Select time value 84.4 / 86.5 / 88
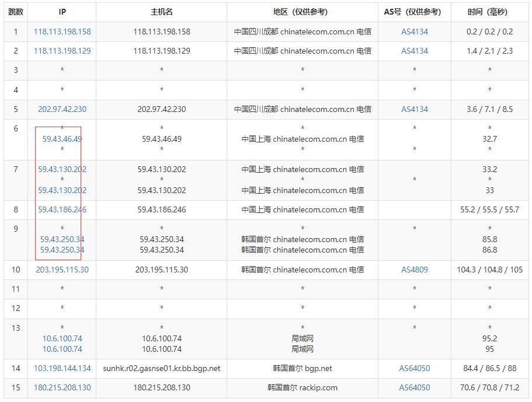Image resolution: width=532 pixels, height=402 pixels. (x=489, y=368)
